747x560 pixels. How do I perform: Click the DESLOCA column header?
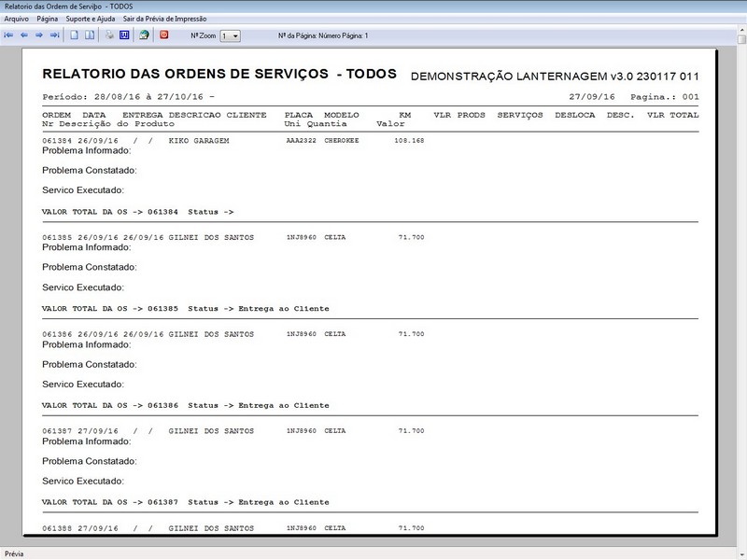[x=574, y=115]
